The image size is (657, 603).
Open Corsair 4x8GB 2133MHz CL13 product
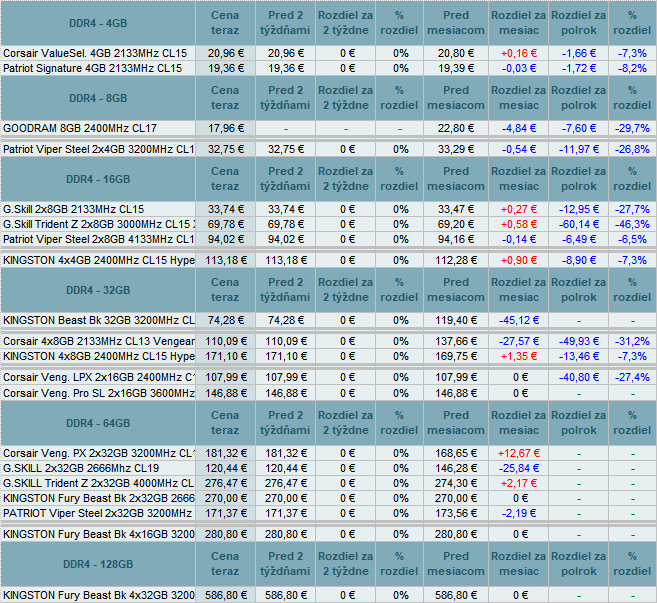point(98,341)
